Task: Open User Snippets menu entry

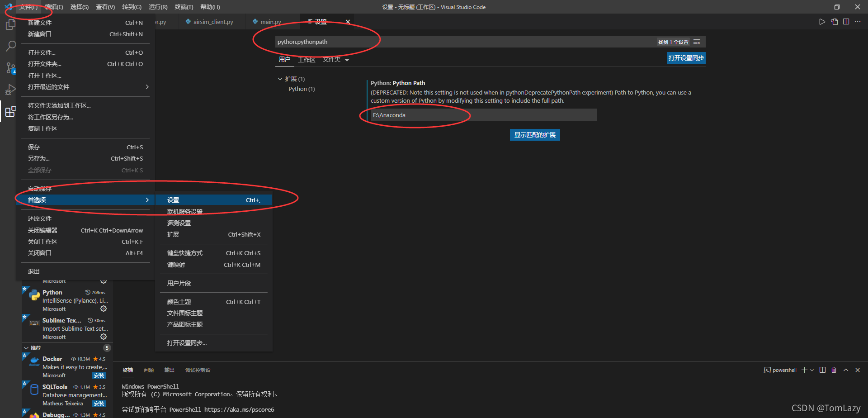Action: point(213,283)
